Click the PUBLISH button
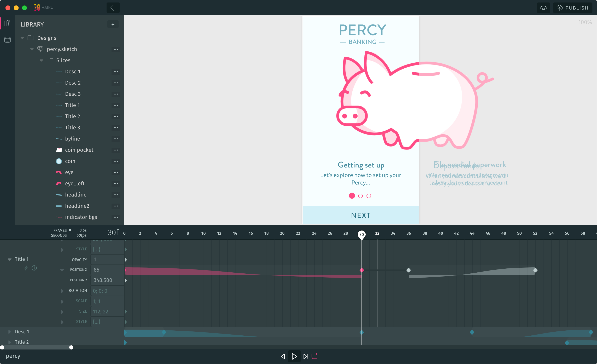 pos(573,8)
